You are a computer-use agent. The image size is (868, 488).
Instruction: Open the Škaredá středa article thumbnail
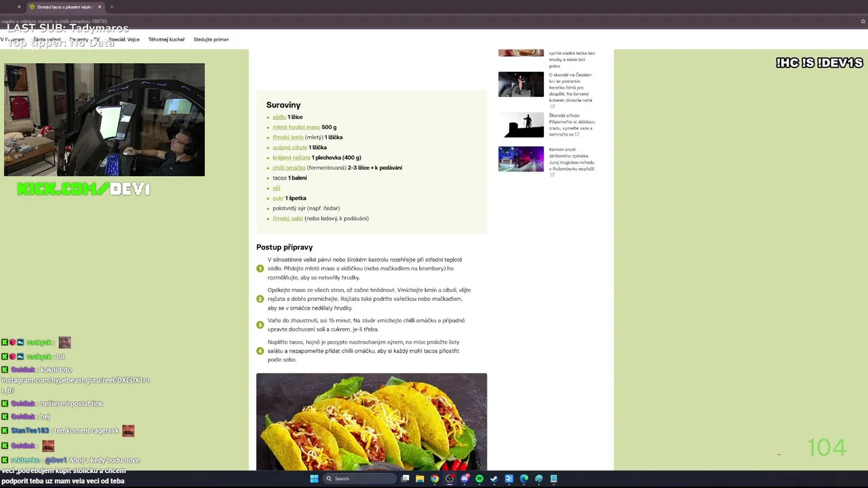coord(521,125)
